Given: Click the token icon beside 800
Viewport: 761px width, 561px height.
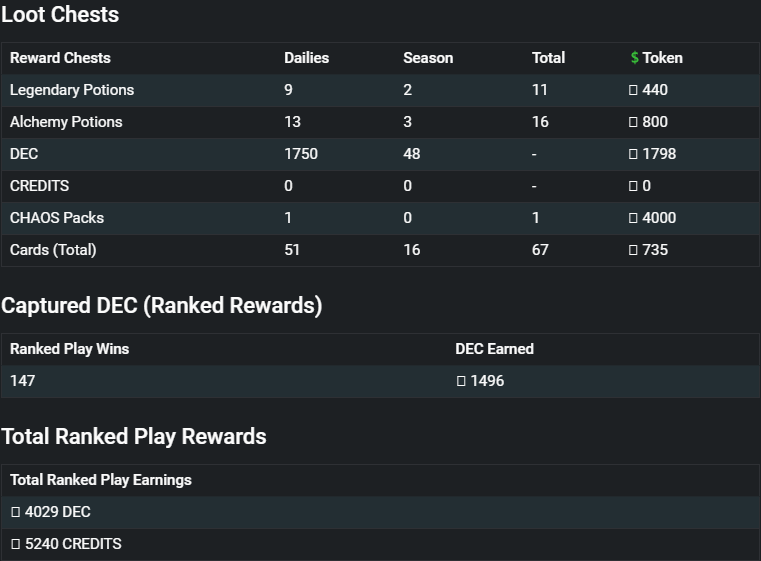Looking at the screenshot, I should pyautogui.click(x=633, y=122).
